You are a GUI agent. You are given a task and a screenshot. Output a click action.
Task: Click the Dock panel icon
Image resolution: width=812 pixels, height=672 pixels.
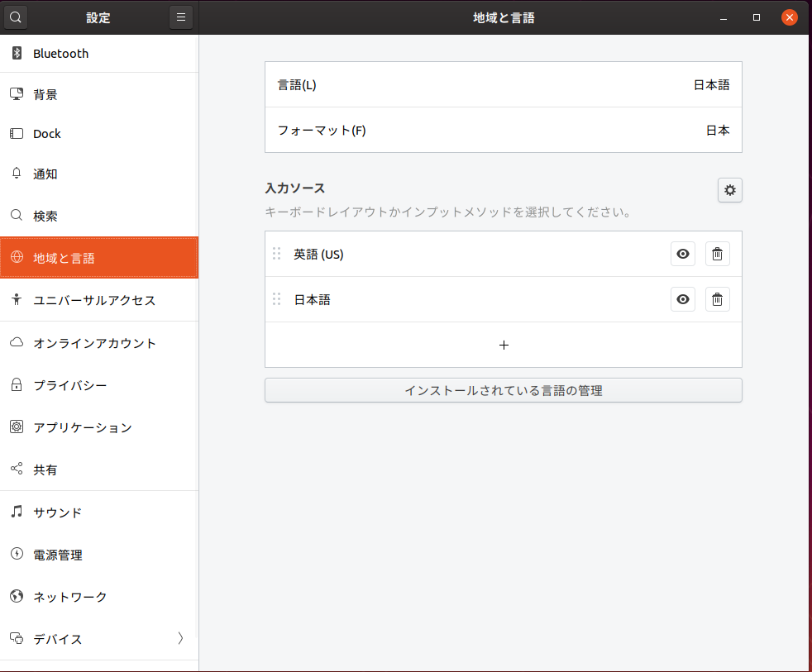pyautogui.click(x=17, y=134)
